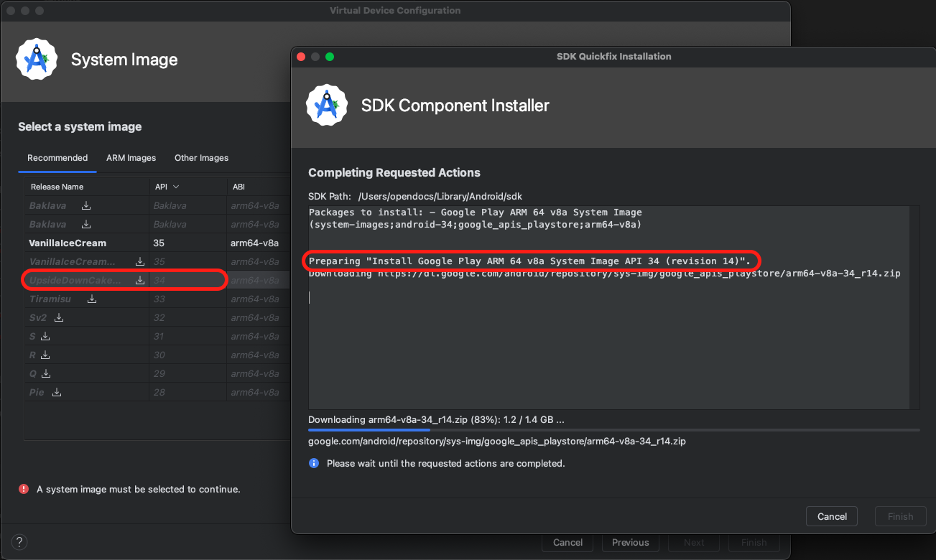
Task: Click Next in Virtual Device Configuration
Action: coord(694,543)
